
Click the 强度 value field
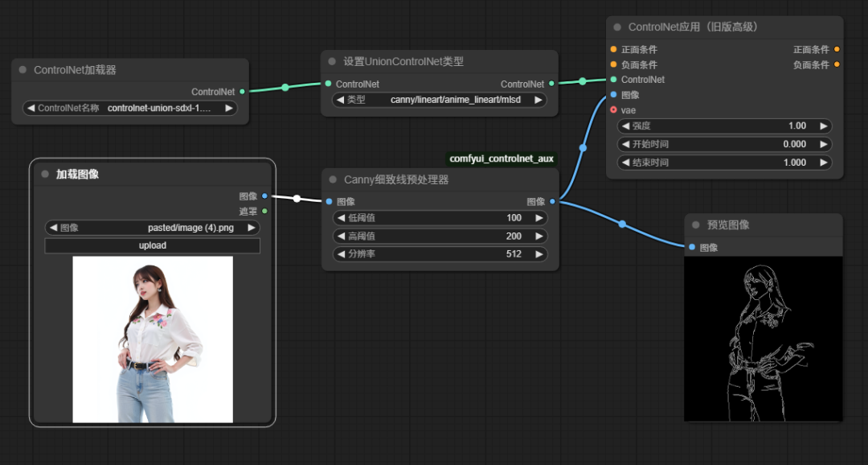(724, 126)
